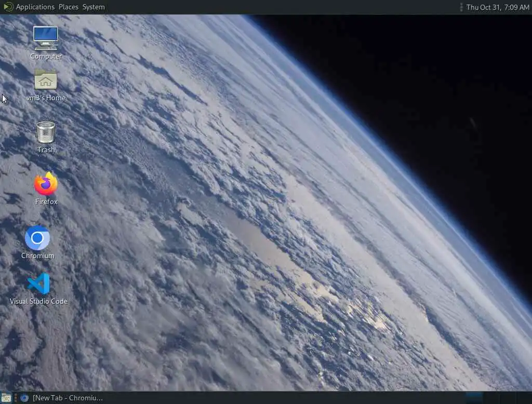Restore the New Tab - Chromium taskbar window
Screen dimensions: 532x404
tap(62, 398)
